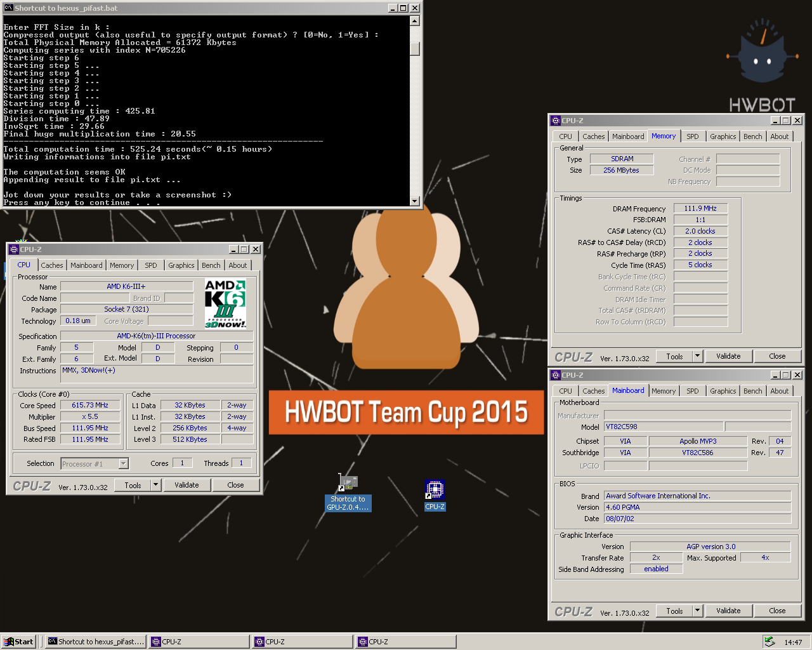Screen dimensions: 812x650
Task: Expand the Processor #1 selection combo box
Action: 124,464
